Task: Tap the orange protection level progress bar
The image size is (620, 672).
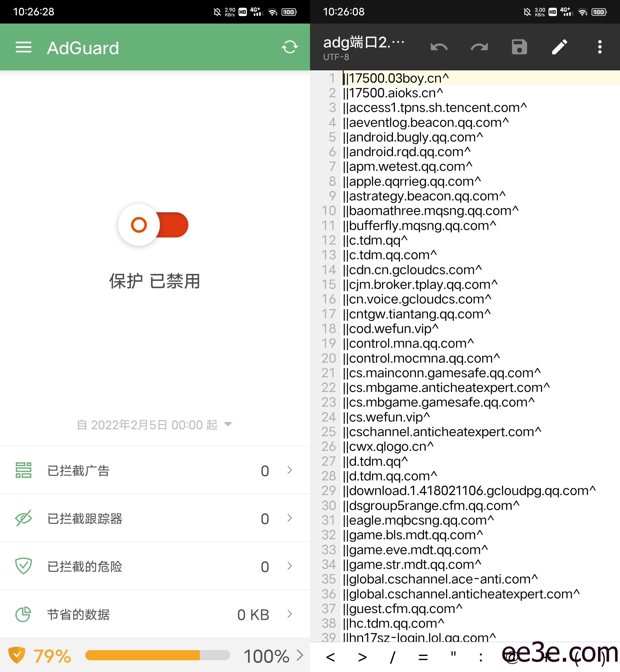Action: (x=158, y=655)
